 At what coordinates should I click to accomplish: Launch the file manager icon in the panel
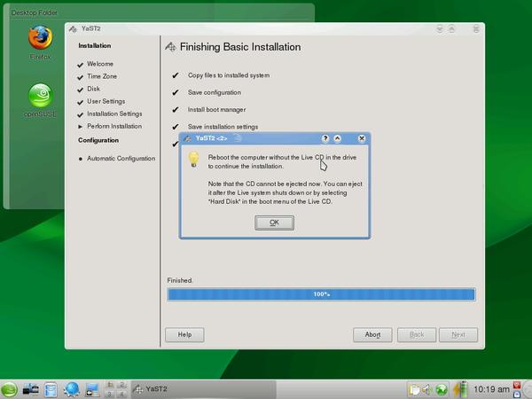[51, 389]
